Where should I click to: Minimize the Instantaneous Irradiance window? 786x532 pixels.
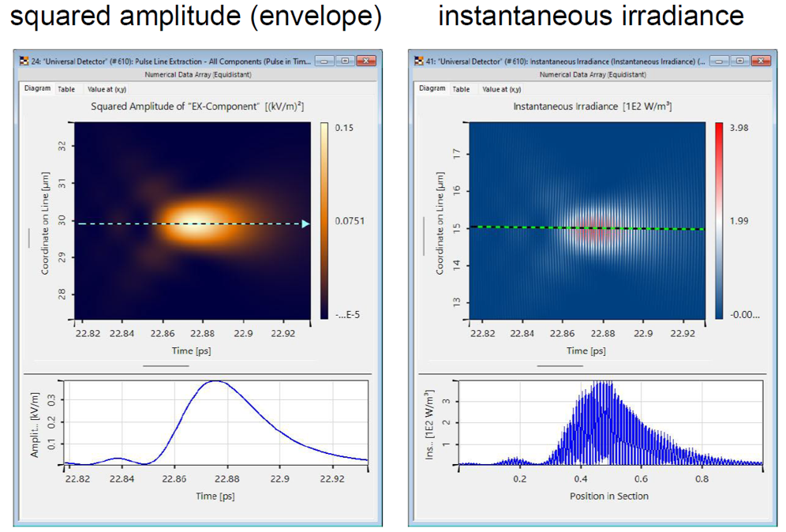[x=721, y=60]
